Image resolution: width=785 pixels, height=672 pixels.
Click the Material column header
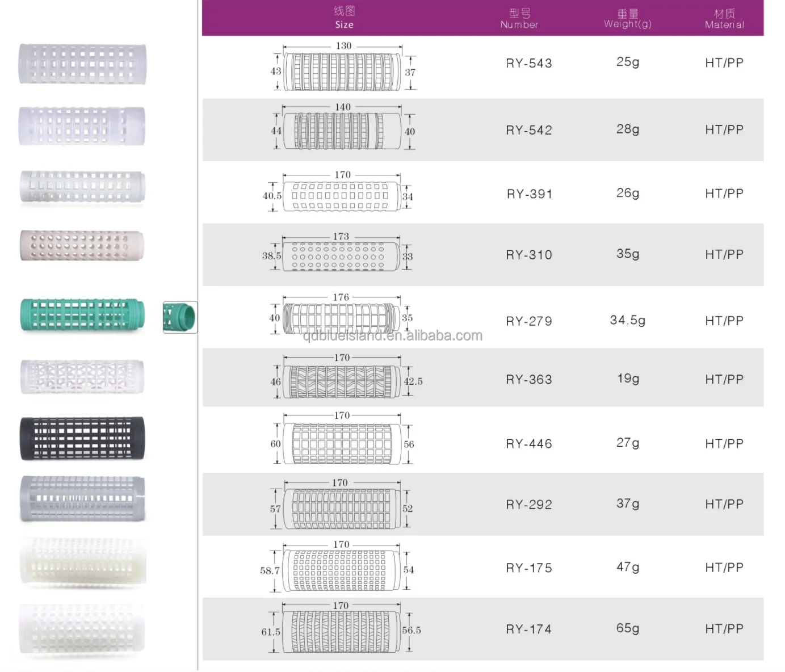(x=724, y=18)
